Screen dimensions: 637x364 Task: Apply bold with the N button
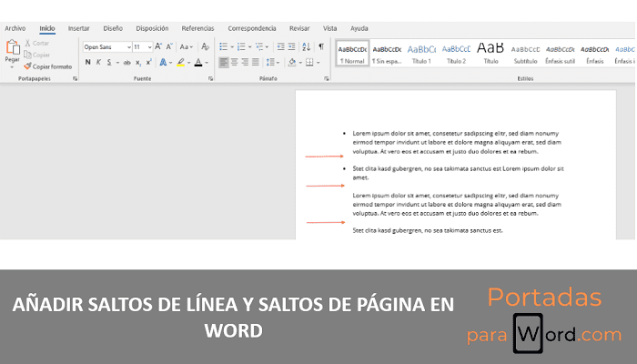coord(87,63)
